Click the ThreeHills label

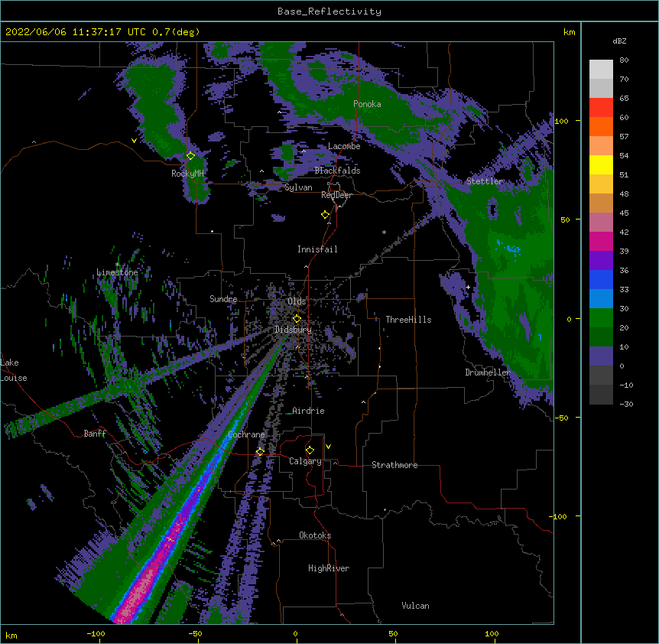[x=408, y=320]
